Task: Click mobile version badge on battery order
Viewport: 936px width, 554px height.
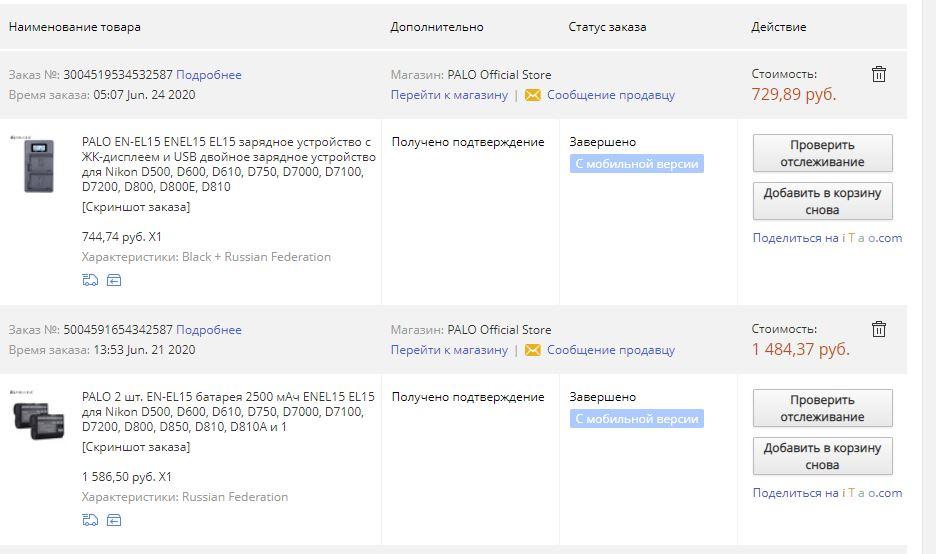Action: [636, 418]
